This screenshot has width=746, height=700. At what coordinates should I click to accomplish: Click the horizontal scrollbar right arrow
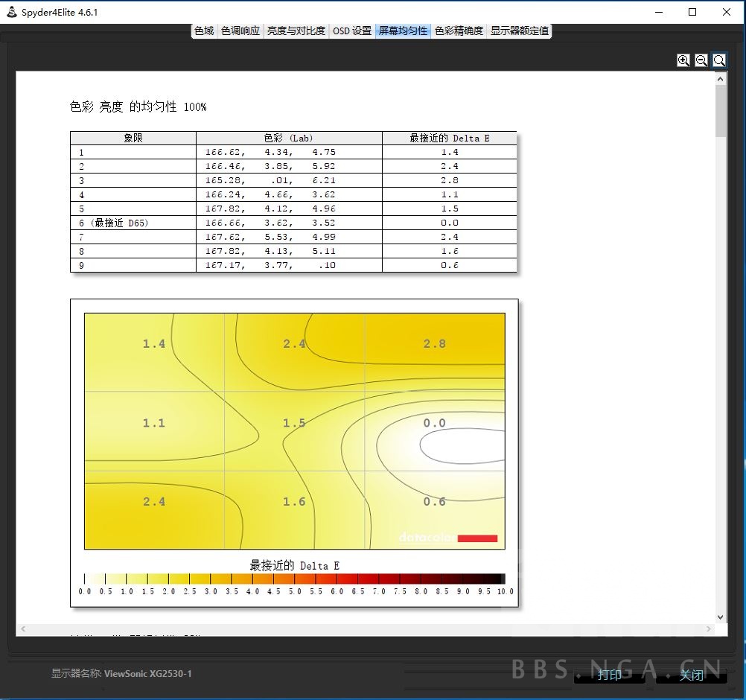[x=709, y=629]
